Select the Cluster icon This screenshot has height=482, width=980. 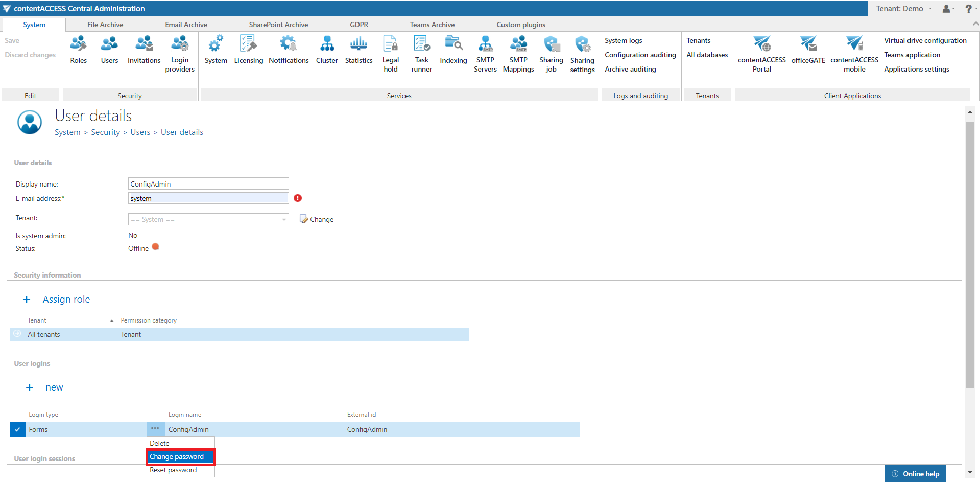tap(327, 50)
